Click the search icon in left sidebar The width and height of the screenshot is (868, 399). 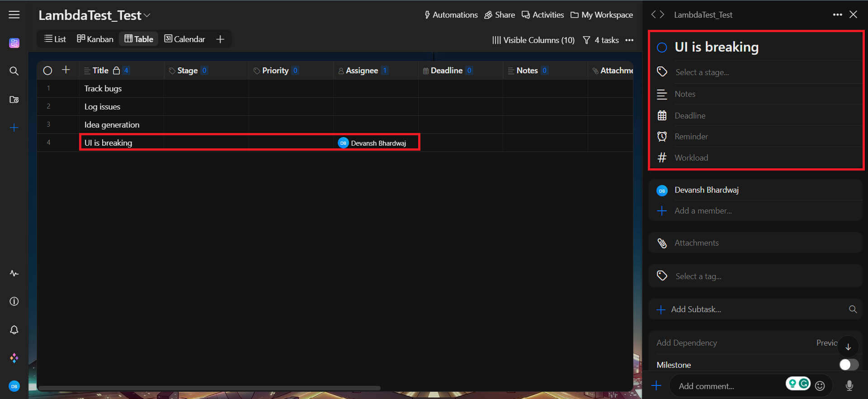pyautogui.click(x=14, y=71)
